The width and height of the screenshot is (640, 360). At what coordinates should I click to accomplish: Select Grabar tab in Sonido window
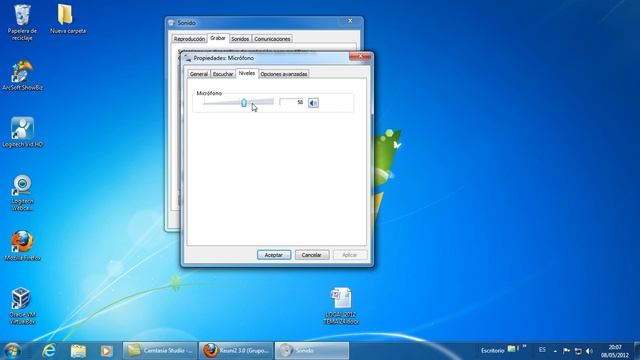point(218,38)
